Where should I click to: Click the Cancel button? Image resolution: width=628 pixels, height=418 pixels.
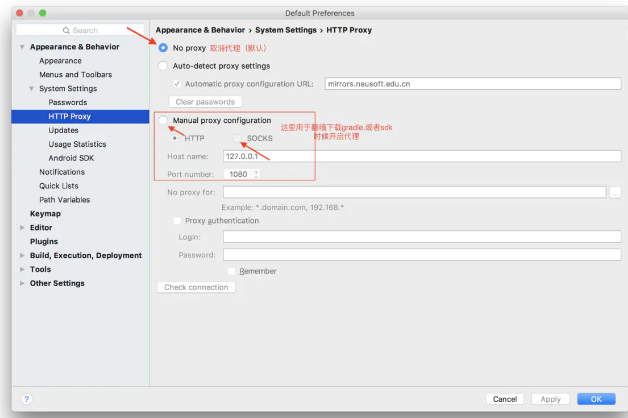(505, 399)
